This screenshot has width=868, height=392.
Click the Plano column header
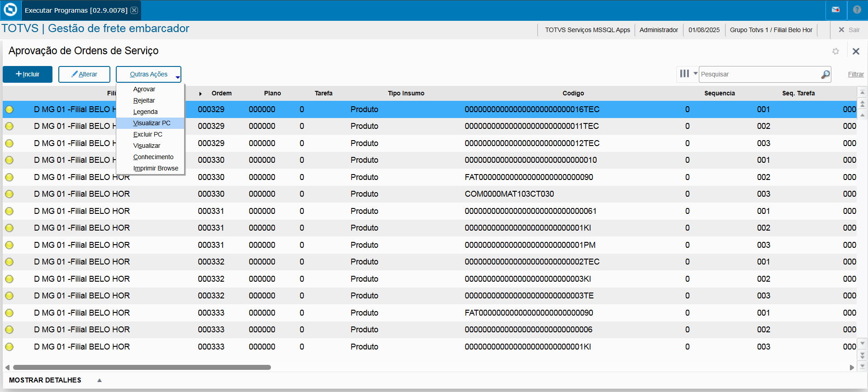(272, 93)
